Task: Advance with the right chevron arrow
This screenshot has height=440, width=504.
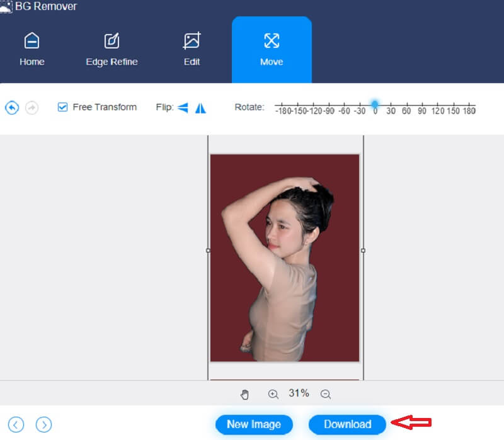Action: click(x=43, y=425)
